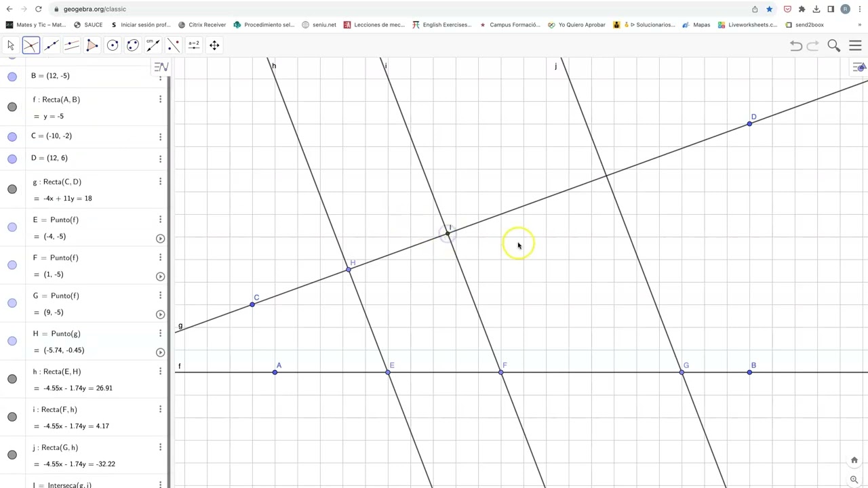The image size is (868, 488).
Task: Select the Distance measurement tool
Action: point(153,45)
